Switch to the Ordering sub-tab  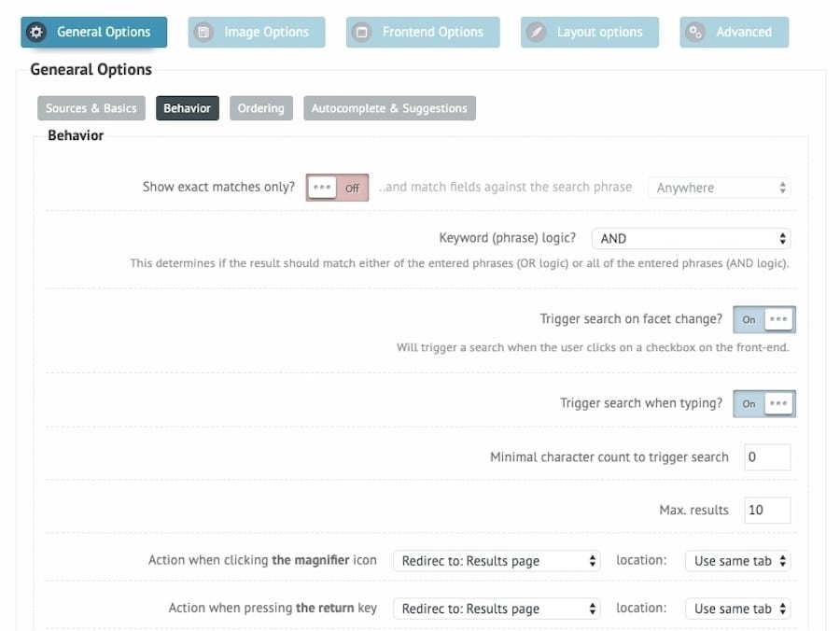click(x=260, y=107)
